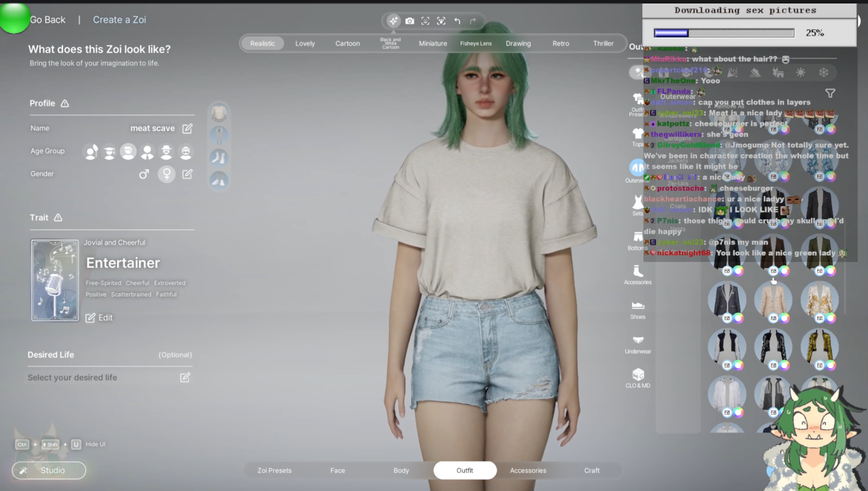This screenshot has height=491, width=868.
Task: Open the Select your desired life editor
Action: 185,377
